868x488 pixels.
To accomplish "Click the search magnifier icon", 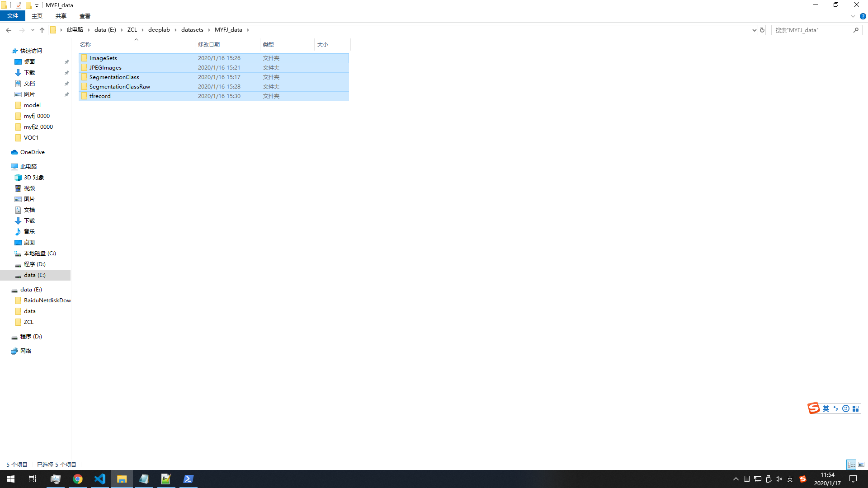I will [856, 30].
